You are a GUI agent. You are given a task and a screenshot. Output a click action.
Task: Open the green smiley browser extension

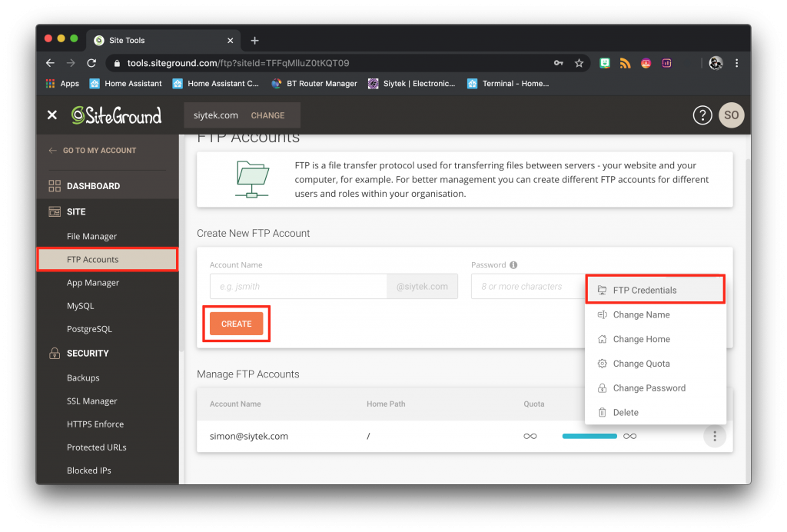(605, 63)
